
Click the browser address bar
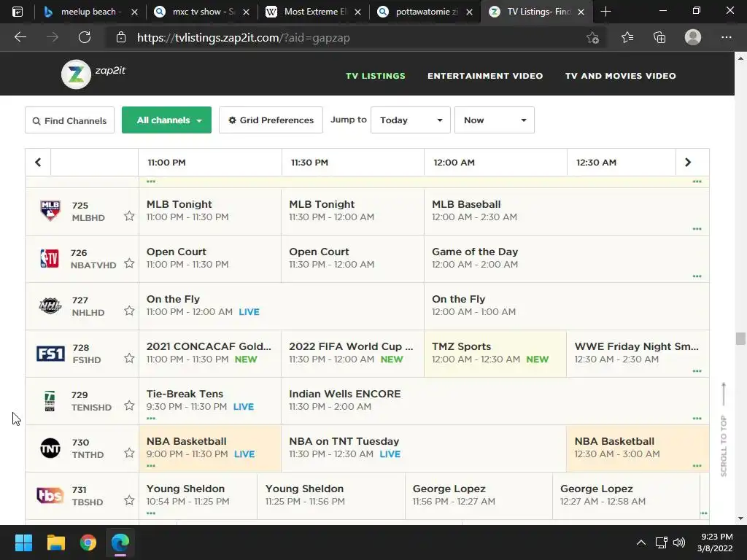[x=352, y=38]
